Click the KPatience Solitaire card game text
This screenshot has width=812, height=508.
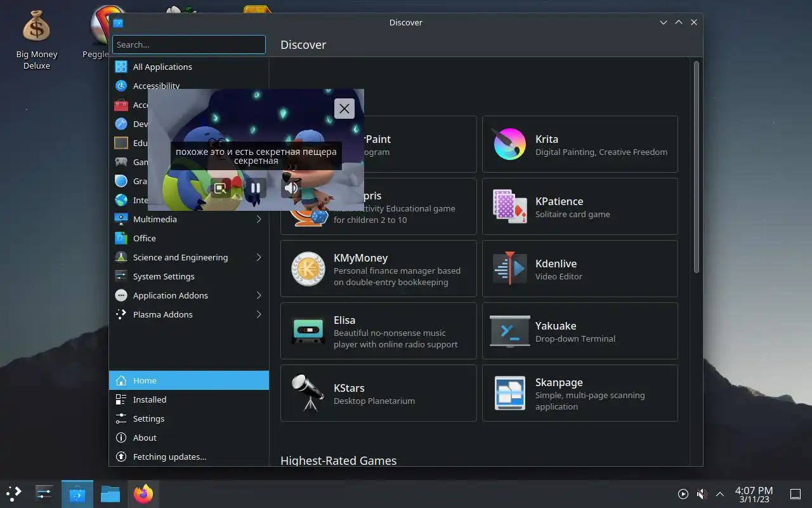click(573, 214)
